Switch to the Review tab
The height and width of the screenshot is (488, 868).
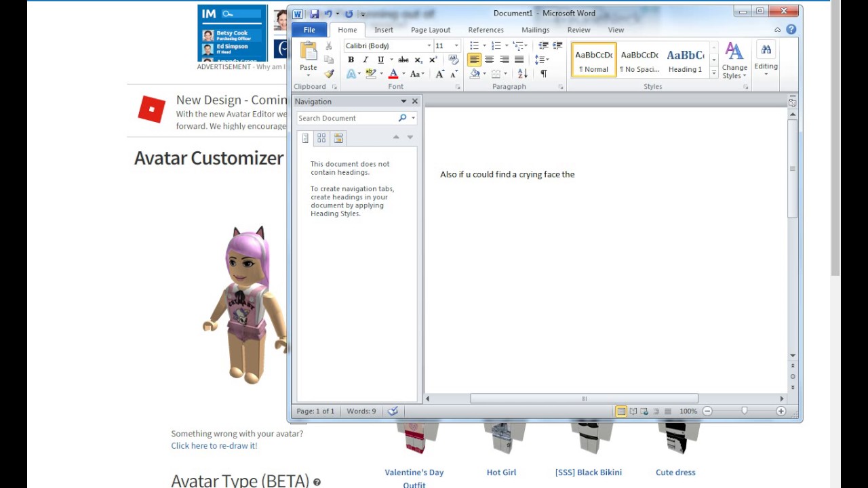(578, 30)
